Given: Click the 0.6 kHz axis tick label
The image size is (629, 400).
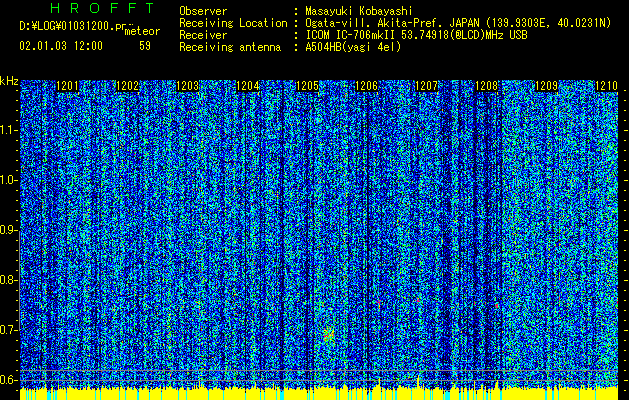Looking at the screenshot, I should point(8,380).
